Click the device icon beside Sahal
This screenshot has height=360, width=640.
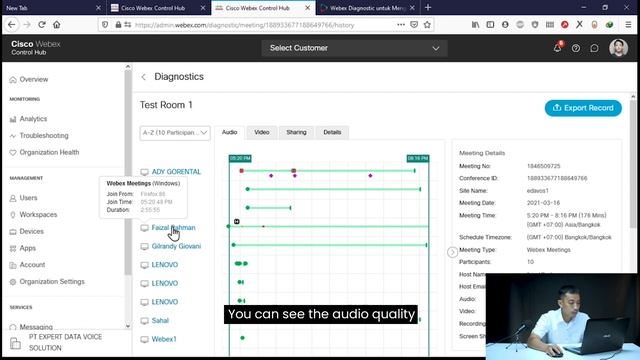pos(144,321)
